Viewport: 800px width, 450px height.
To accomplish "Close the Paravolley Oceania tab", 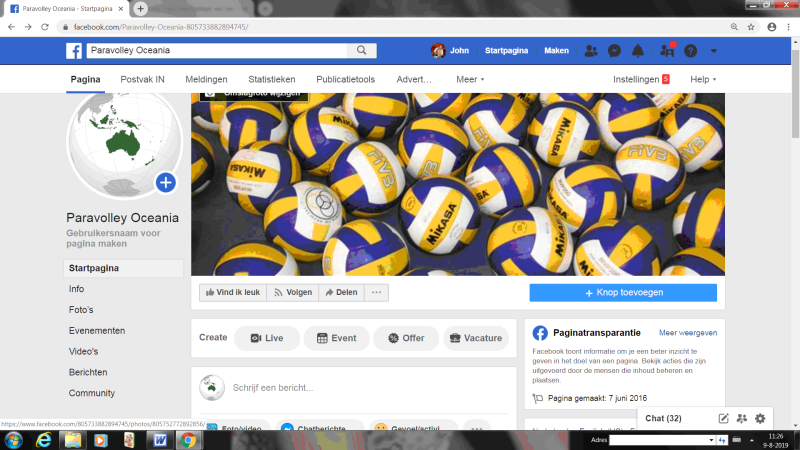I will (121, 9).
